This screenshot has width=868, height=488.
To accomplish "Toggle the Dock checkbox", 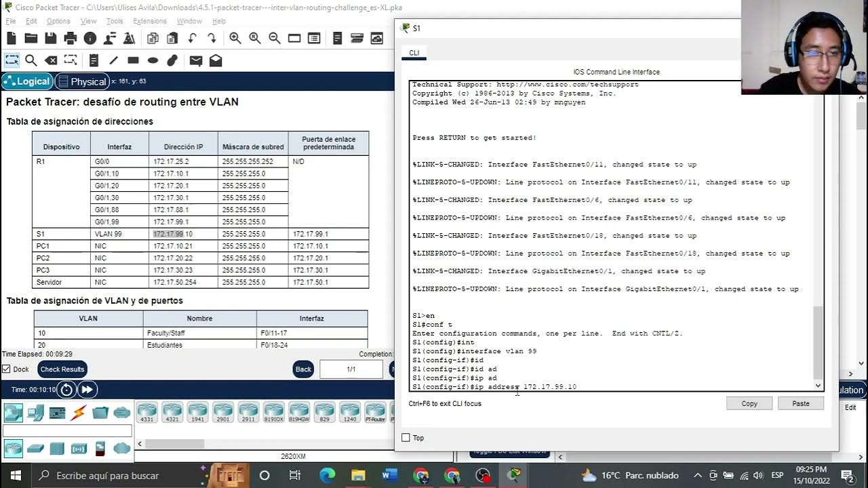I will click(x=6, y=369).
